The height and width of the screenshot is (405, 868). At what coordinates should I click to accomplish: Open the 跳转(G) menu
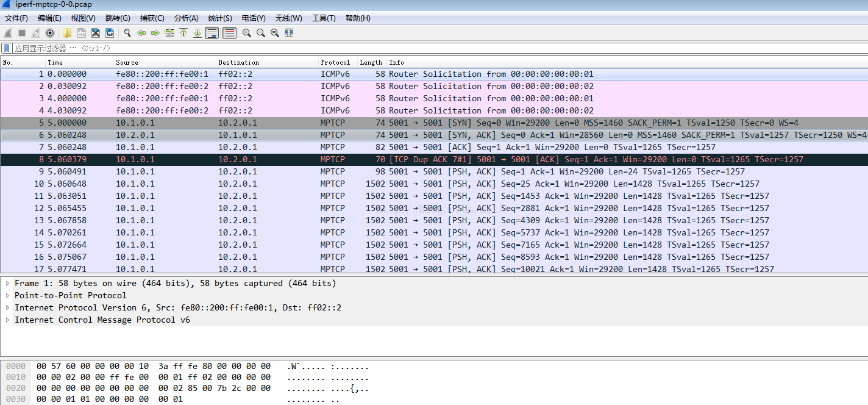click(118, 18)
